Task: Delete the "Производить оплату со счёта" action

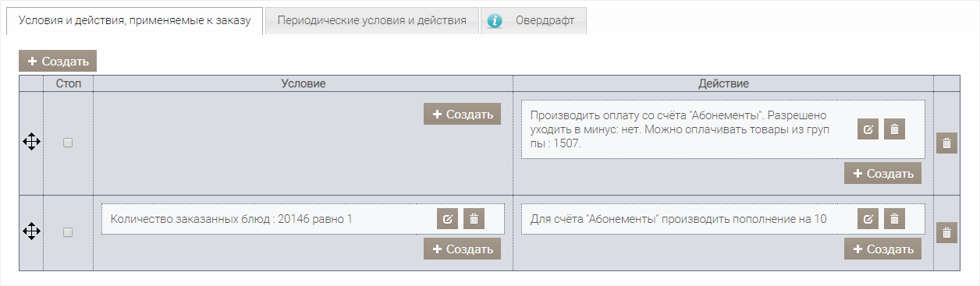Action: [x=894, y=129]
